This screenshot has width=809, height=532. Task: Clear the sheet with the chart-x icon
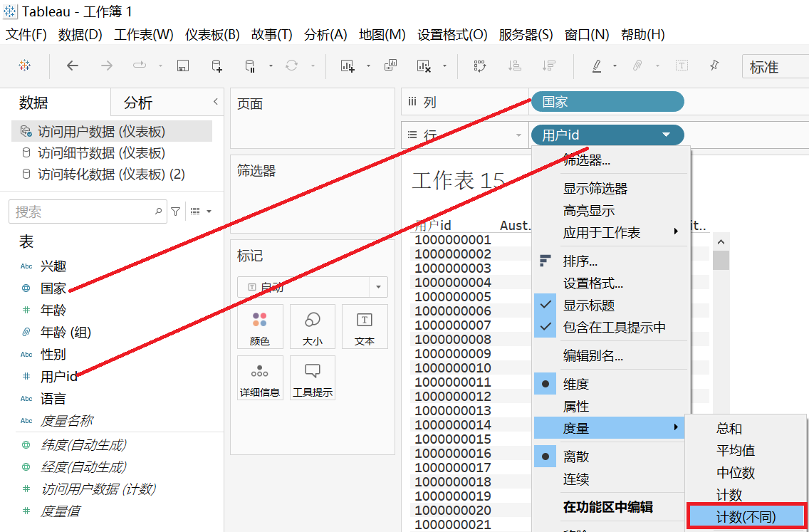click(x=424, y=66)
